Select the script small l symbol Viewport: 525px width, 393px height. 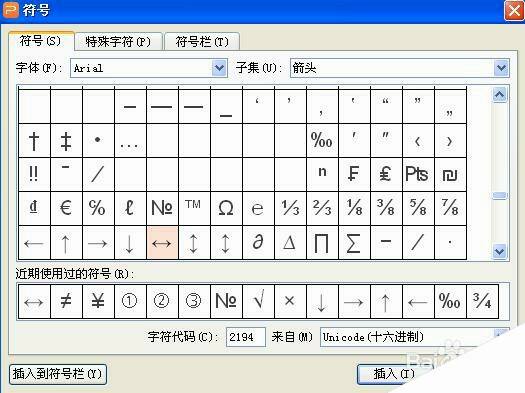(x=130, y=208)
